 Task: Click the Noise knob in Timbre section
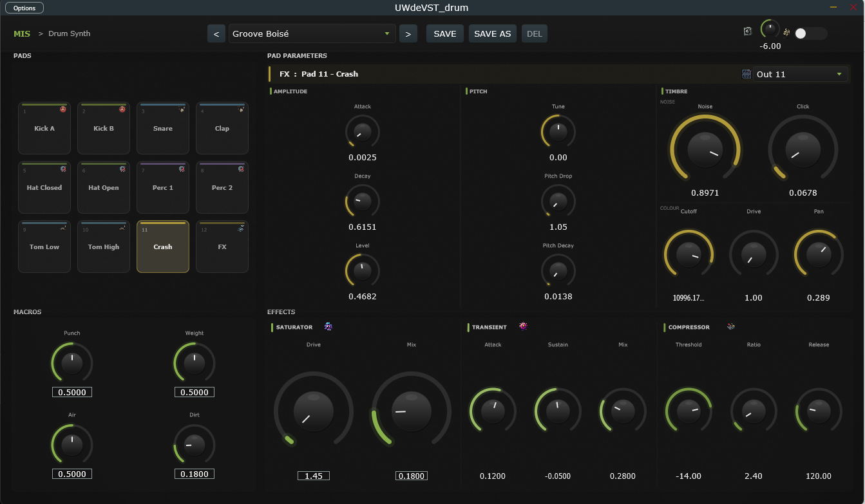705,149
